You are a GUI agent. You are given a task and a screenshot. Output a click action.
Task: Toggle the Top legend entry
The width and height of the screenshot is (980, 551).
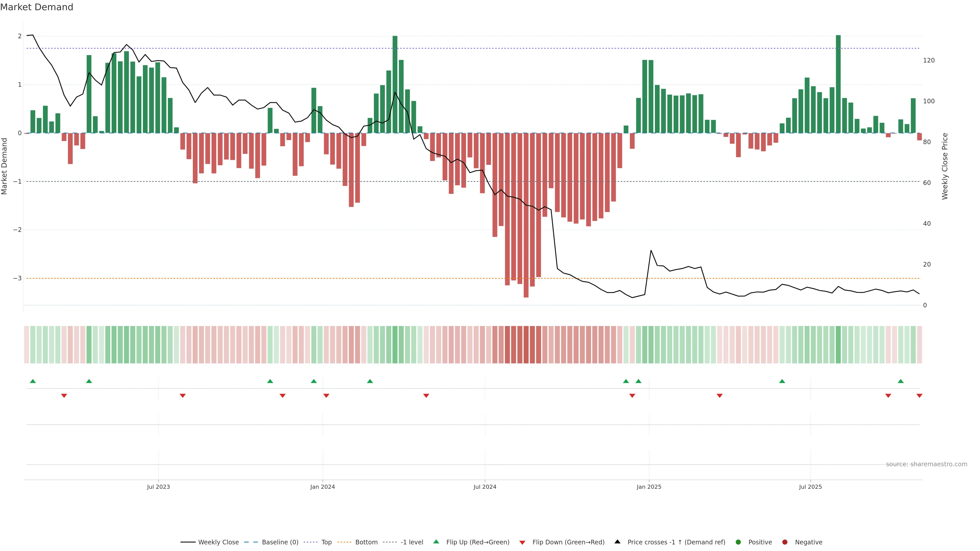coord(326,542)
